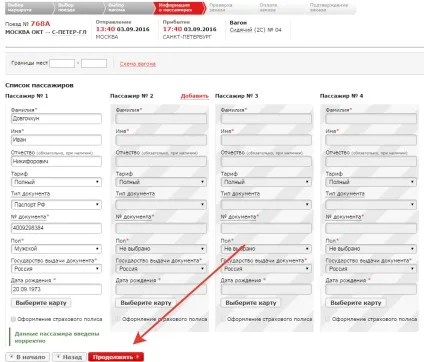Click Выберите карту for passenger 2
Viewport: 424px width, 362px height.
pos(146,303)
